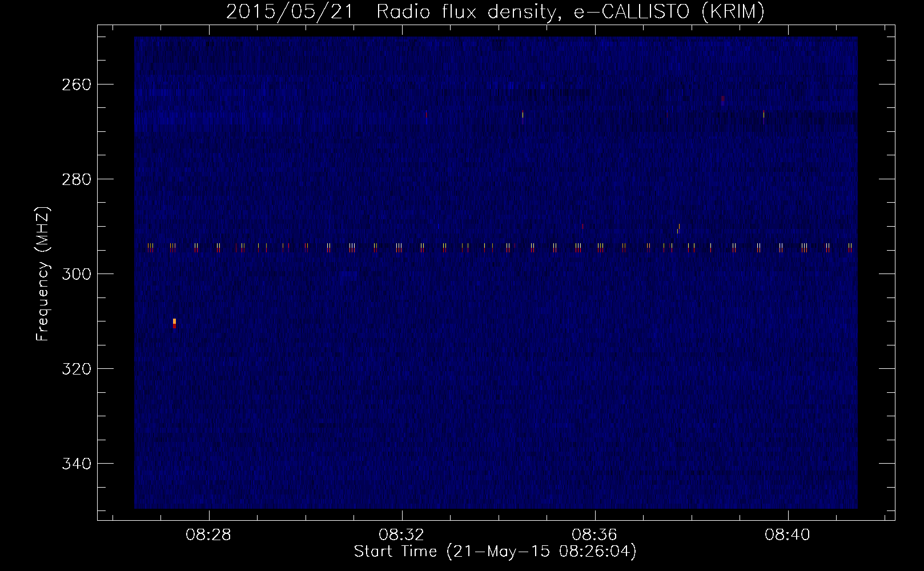Viewport: 924px width, 571px height.
Task: Click the 320 frequency tick label
Action: coord(76,369)
